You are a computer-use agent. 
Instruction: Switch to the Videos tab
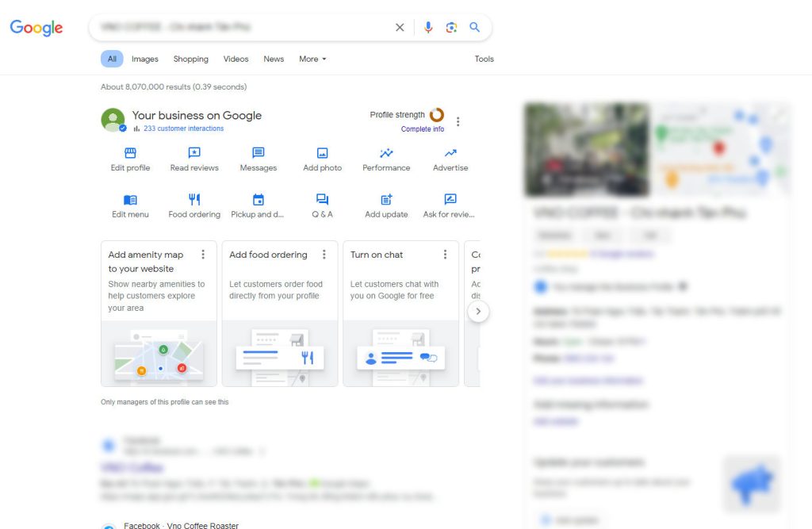click(x=236, y=59)
